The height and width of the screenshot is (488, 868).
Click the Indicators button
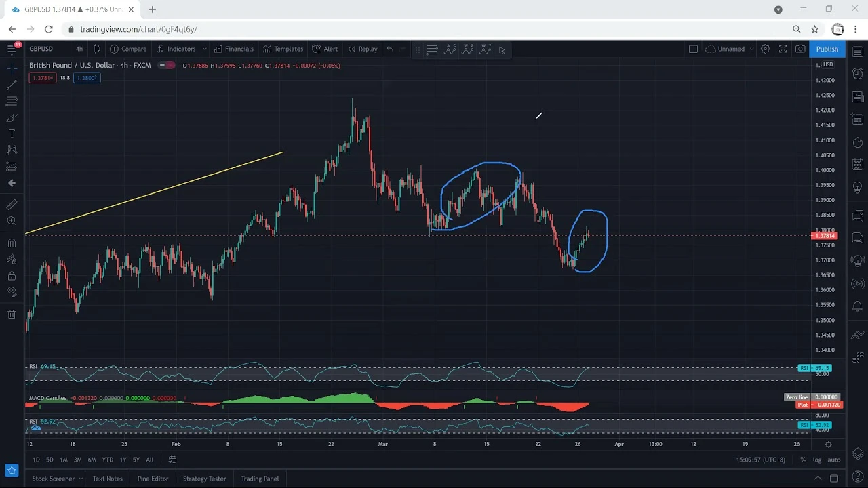tap(176, 49)
